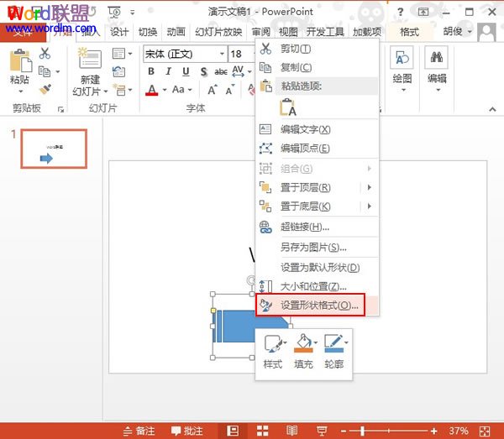Choose 另存为图片(S)... in the context menu
The image size is (504, 439).
click(317, 248)
